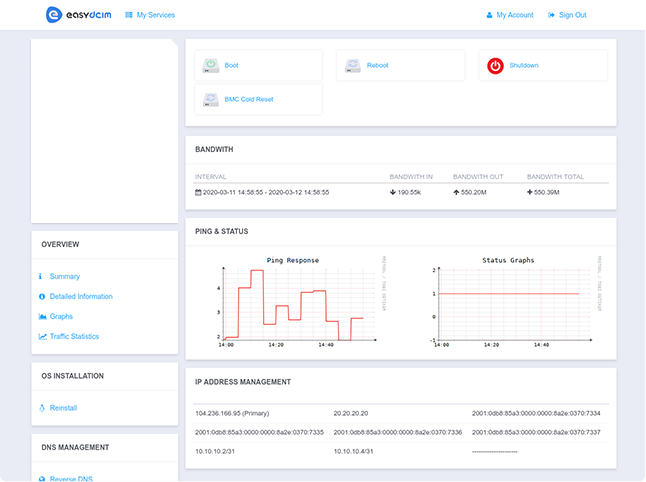Click the Ping Response graph
This screenshot has width=646, height=482.
click(x=301, y=302)
